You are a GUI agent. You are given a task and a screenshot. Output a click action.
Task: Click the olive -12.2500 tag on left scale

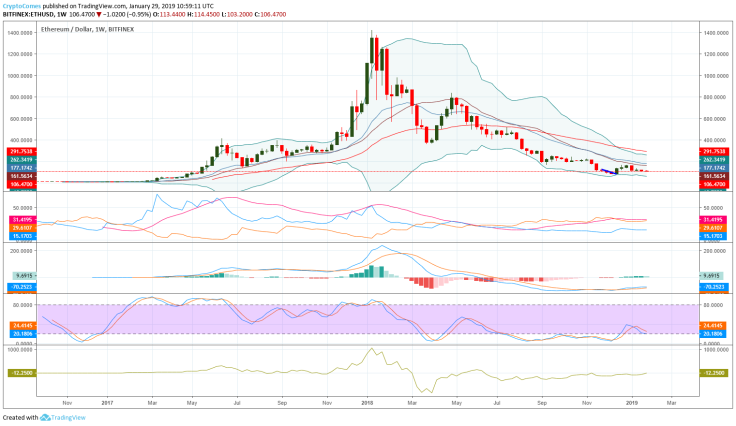click(x=22, y=373)
